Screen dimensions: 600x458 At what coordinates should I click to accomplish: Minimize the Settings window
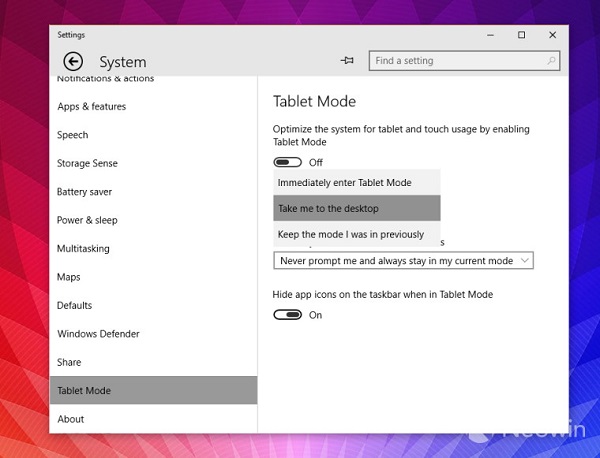pyautogui.click(x=491, y=35)
